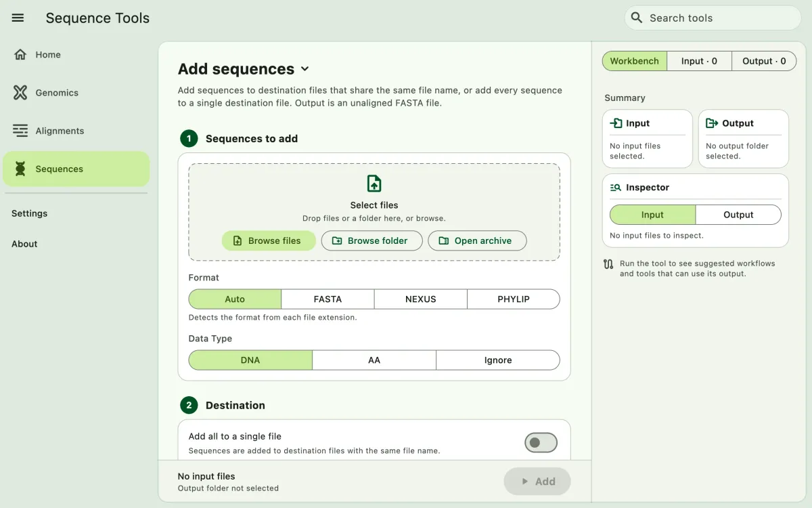Image resolution: width=812 pixels, height=508 pixels.
Task: Go to the Genomics section
Action: pos(76,93)
